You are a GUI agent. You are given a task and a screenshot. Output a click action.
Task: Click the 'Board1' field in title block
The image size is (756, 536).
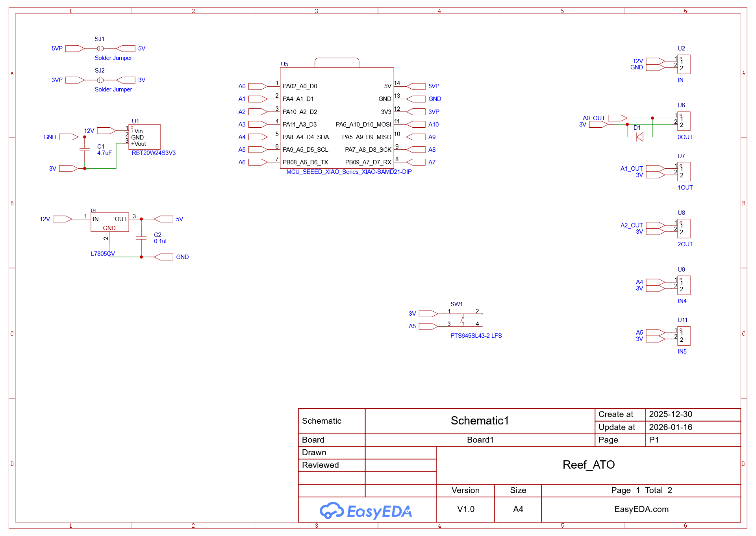tap(480, 440)
